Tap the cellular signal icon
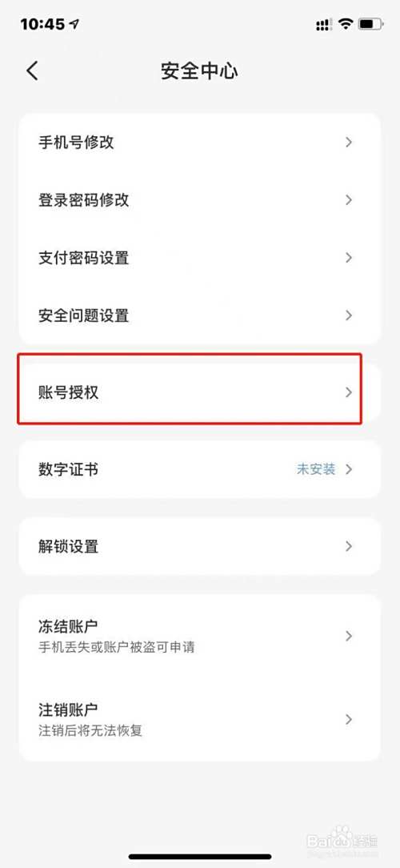The height and width of the screenshot is (868, 400). [x=324, y=24]
